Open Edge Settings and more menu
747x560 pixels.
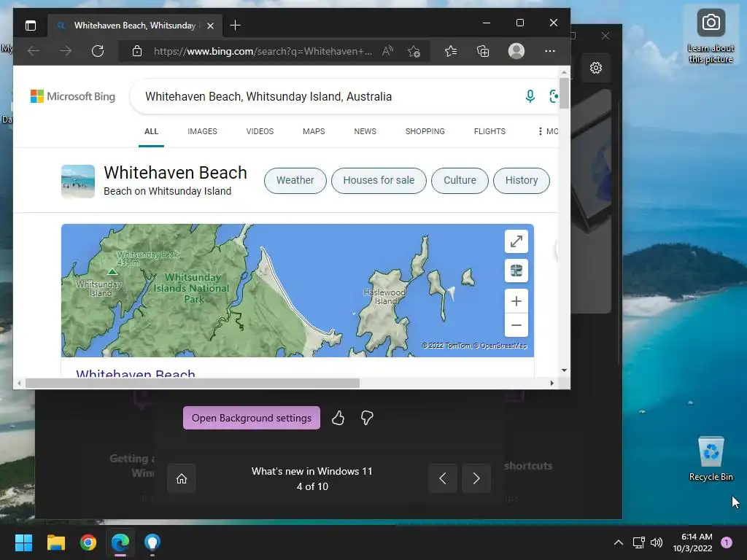[550, 51]
